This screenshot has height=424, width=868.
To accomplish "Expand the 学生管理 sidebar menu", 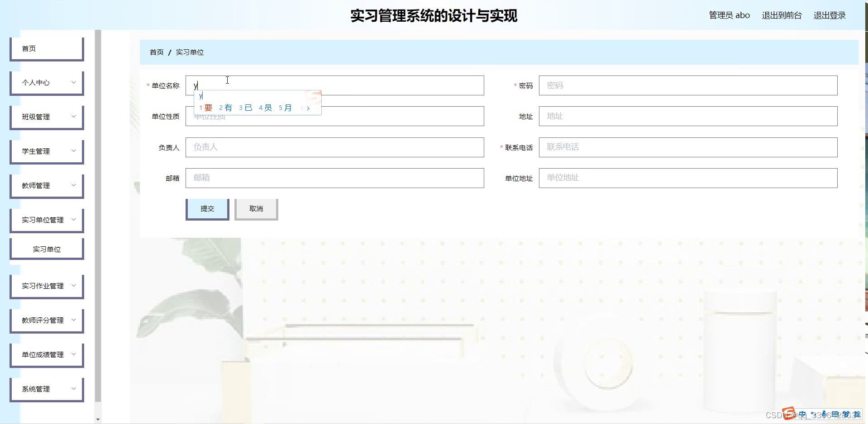I will (x=47, y=152).
